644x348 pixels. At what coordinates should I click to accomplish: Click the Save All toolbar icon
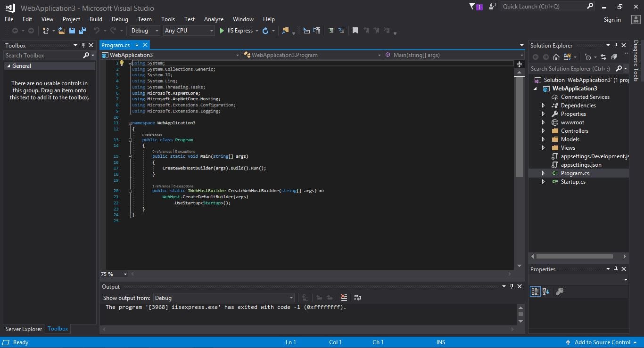(x=82, y=31)
